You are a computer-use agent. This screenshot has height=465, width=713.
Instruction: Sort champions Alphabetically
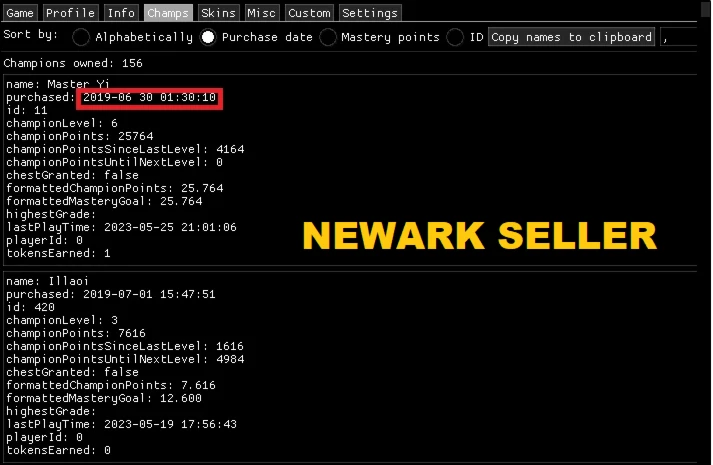[80, 37]
